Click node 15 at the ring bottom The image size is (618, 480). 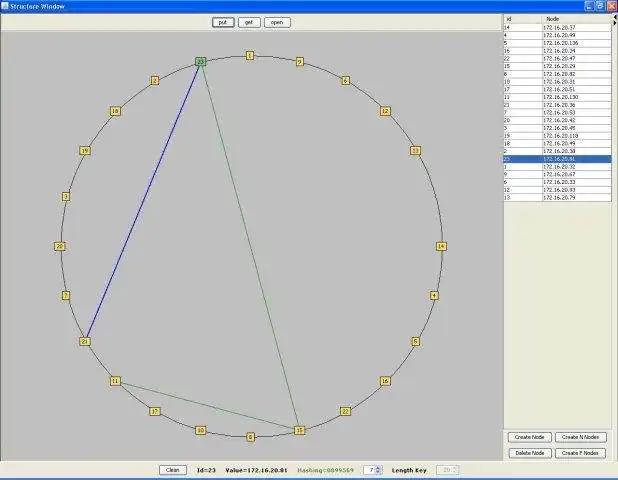(x=299, y=430)
